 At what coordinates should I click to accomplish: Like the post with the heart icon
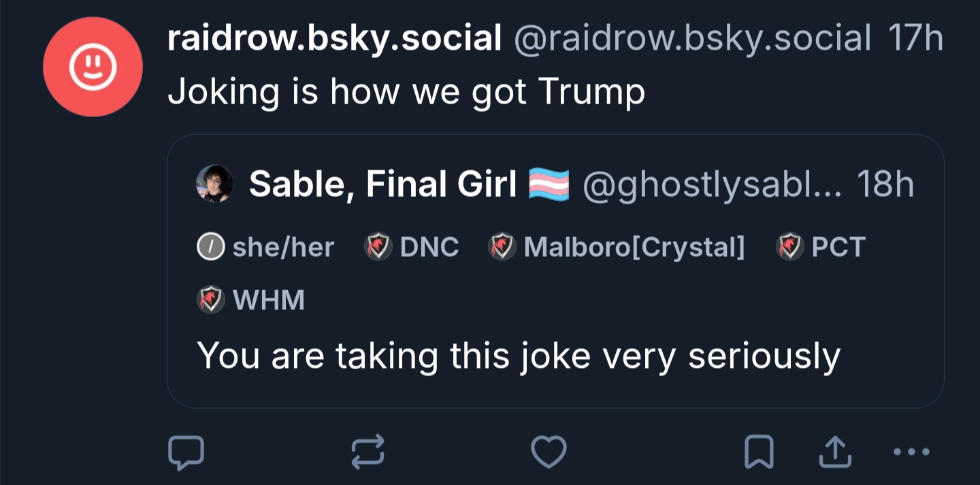[x=549, y=453]
